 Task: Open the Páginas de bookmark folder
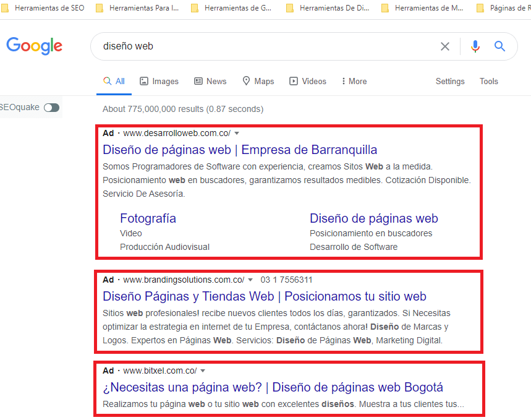(x=504, y=8)
